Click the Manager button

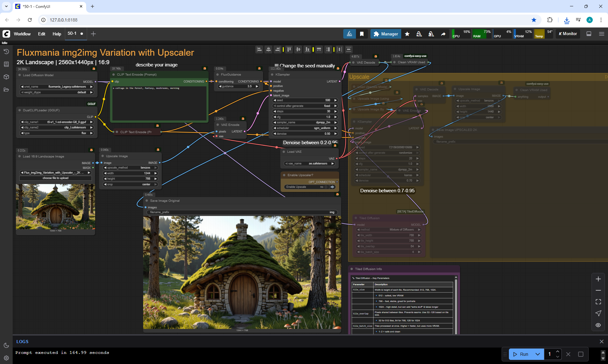(386, 34)
